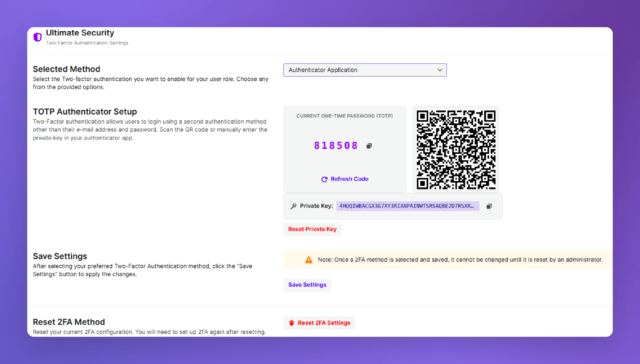Click the red trash icon in Reset 2FA
Screen dimensions: 640x364
pyautogui.click(x=291, y=323)
